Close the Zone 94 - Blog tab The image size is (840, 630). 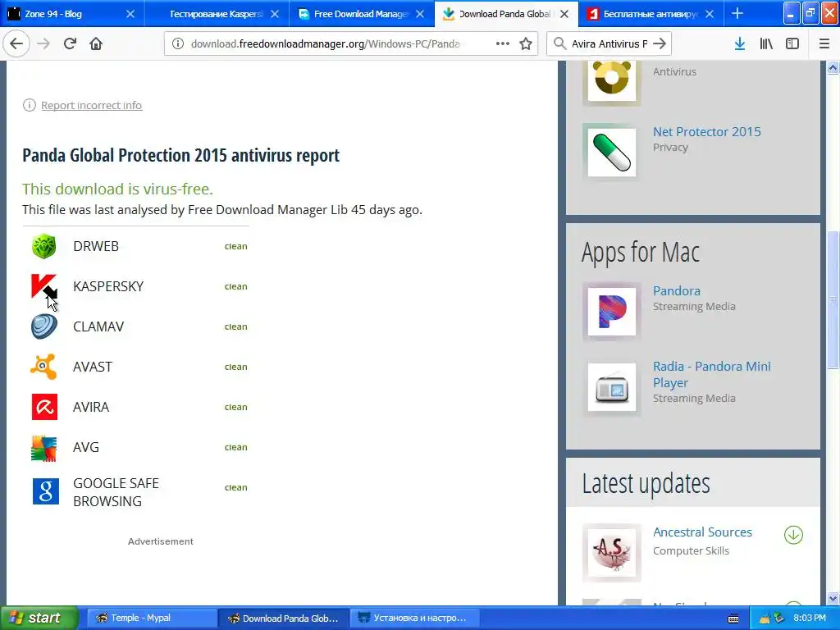130,14
